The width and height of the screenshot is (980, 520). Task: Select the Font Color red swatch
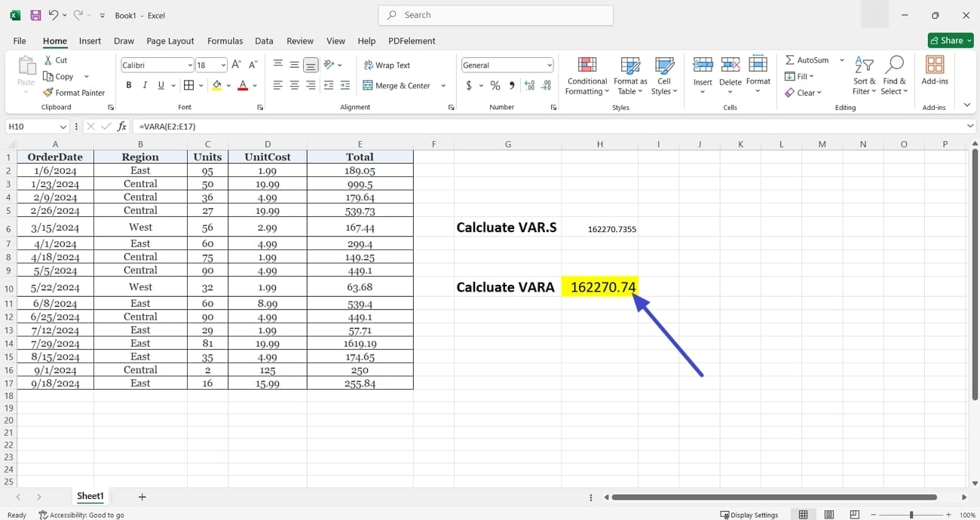coord(243,85)
